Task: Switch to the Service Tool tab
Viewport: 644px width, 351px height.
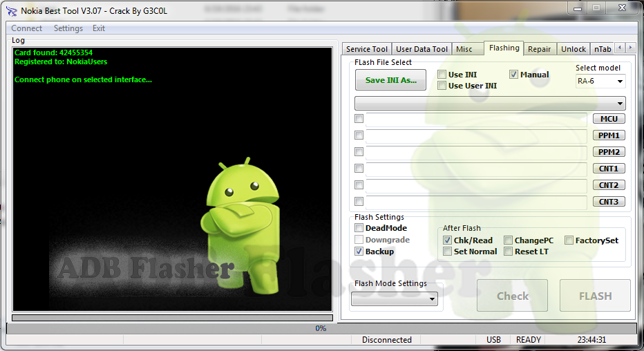Action: pyautogui.click(x=367, y=49)
